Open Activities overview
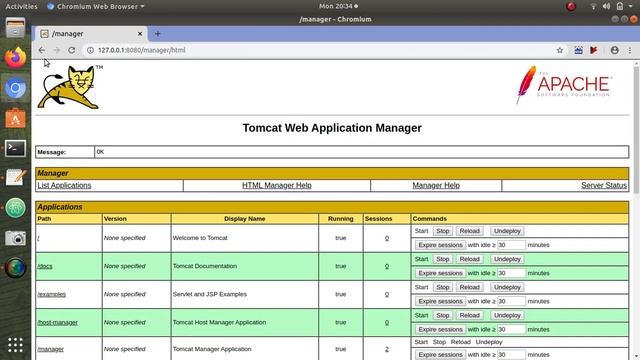The width and height of the screenshot is (640, 360). [x=21, y=6]
